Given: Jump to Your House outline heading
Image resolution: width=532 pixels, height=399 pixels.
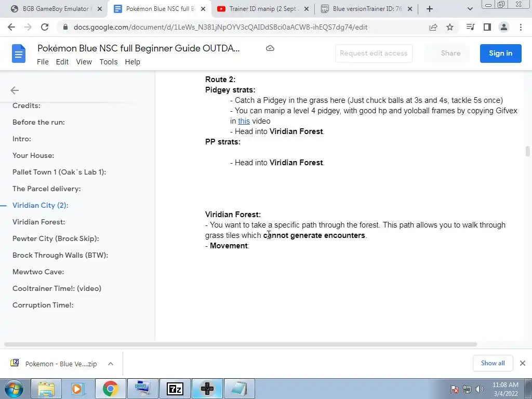Looking at the screenshot, I should 33,155.
